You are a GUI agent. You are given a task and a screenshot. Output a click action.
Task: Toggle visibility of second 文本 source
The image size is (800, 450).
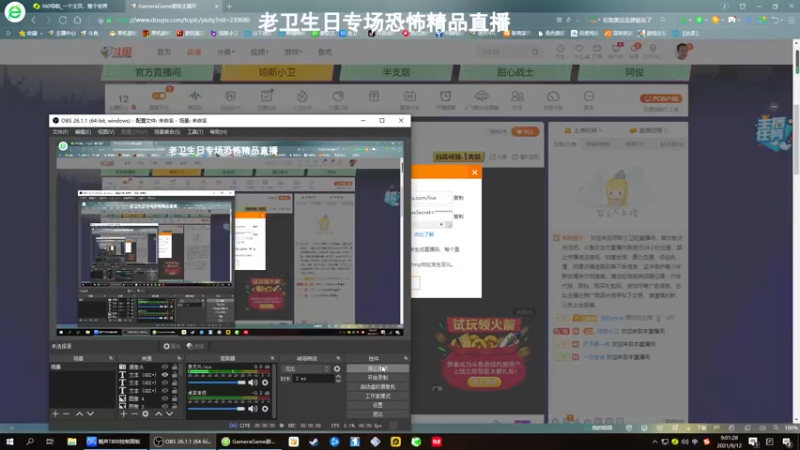coord(165,383)
